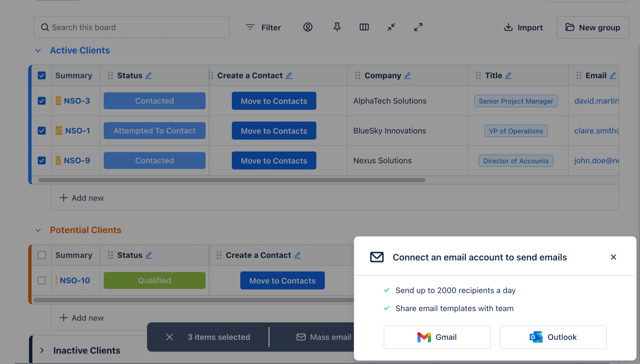Click the pin icon in toolbar
Image resolution: width=640 pixels, height=364 pixels.
coord(337,27)
